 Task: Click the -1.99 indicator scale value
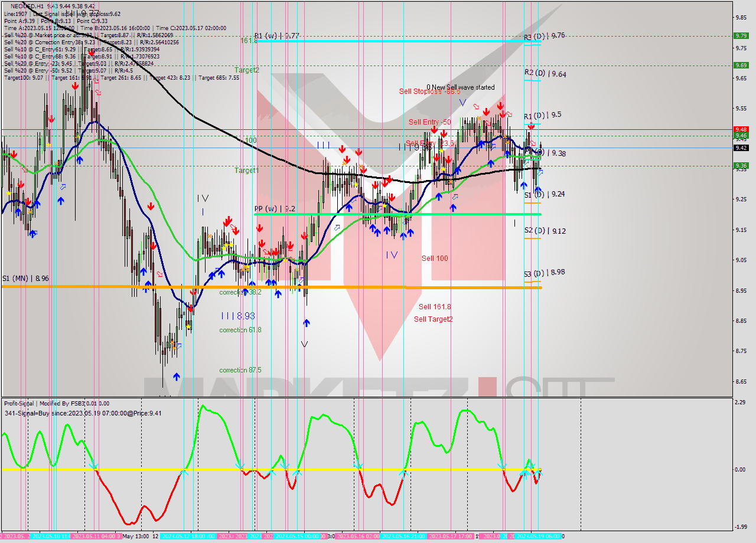pos(740,527)
